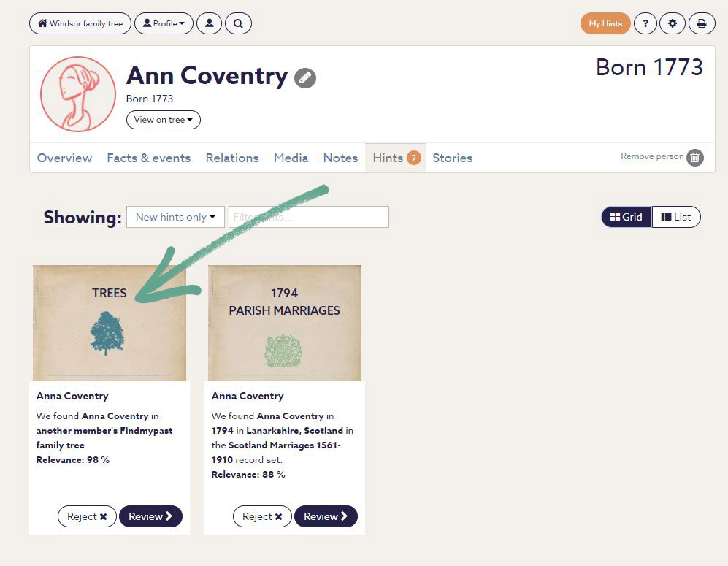Screen dimensions: 728x566
Task: Click Ann Coventry's profile avatar
Action: click(x=78, y=94)
